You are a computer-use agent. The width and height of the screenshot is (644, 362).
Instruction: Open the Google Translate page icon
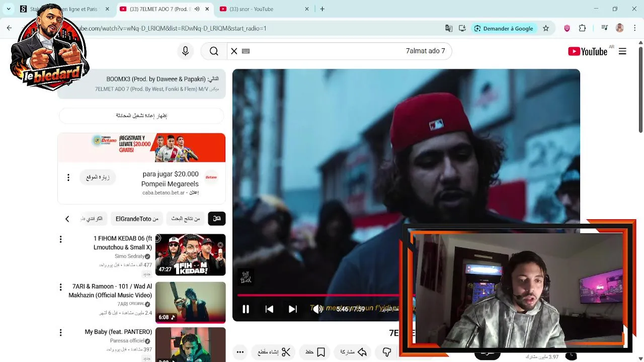click(x=449, y=28)
